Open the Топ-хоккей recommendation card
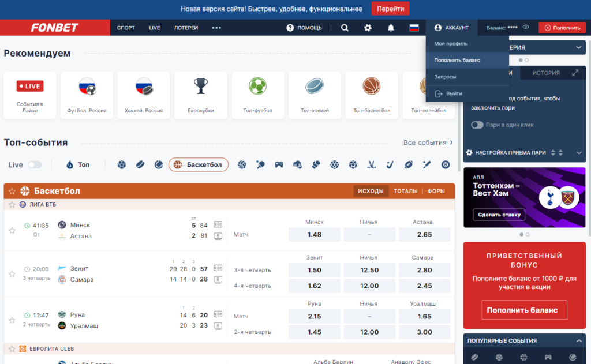Screen dimensions: 591x364 tap(315, 95)
